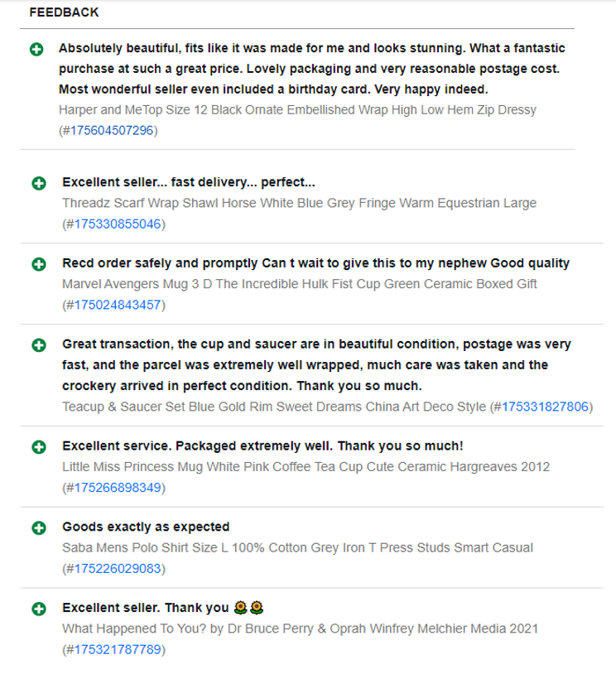Open item number 175331827806 link
The width and height of the screenshot is (616, 679).
pyautogui.click(x=545, y=407)
